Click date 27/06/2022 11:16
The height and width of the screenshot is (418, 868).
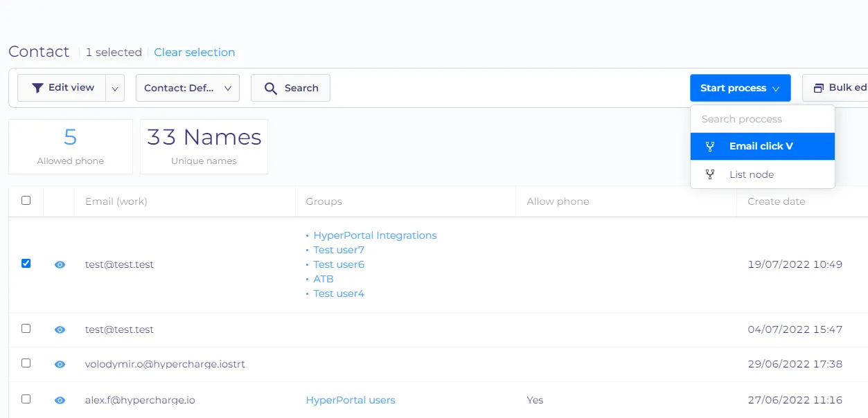pos(795,400)
